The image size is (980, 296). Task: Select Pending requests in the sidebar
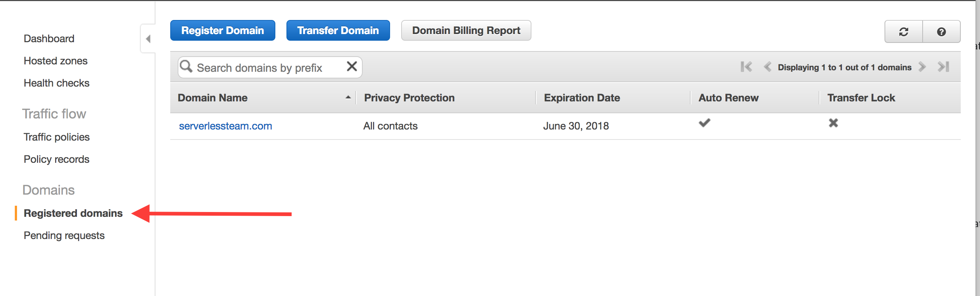[64, 236]
